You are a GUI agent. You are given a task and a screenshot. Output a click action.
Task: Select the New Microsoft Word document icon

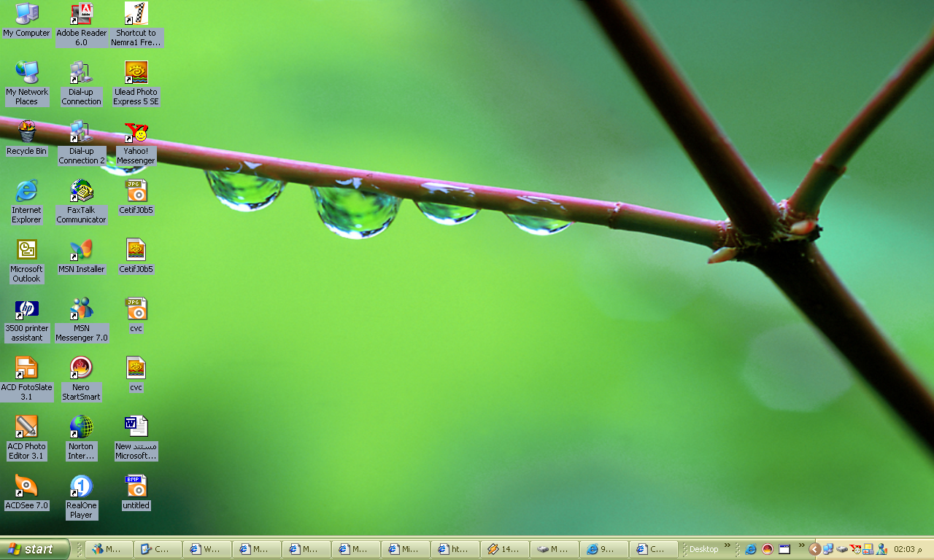click(x=136, y=438)
